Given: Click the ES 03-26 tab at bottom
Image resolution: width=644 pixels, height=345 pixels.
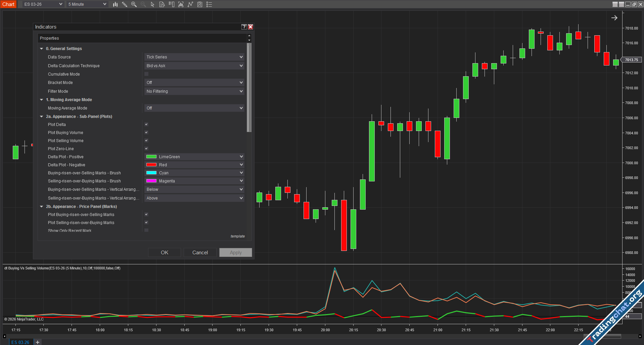Looking at the screenshot, I should 20,342.
